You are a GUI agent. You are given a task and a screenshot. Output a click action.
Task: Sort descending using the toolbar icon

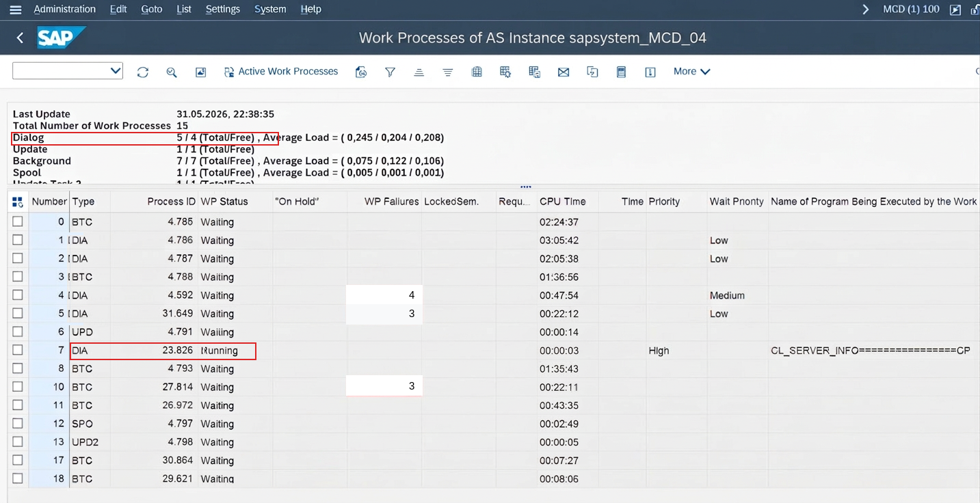448,72
